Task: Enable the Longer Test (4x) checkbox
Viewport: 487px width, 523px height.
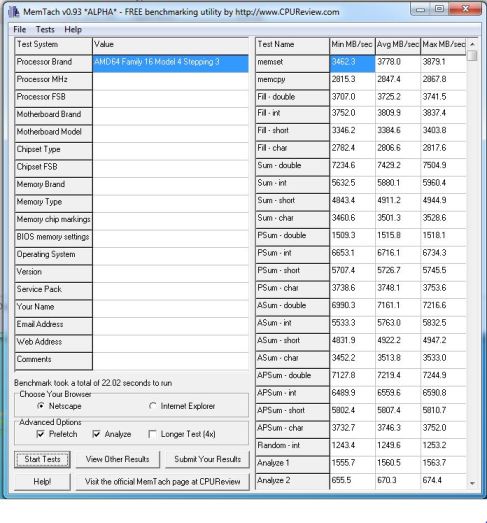Action: click(x=152, y=434)
